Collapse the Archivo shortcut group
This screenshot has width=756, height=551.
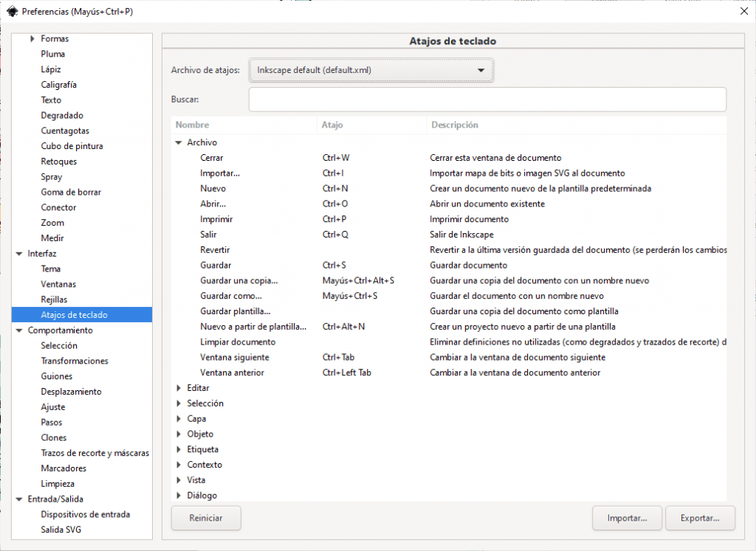pyautogui.click(x=179, y=142)
